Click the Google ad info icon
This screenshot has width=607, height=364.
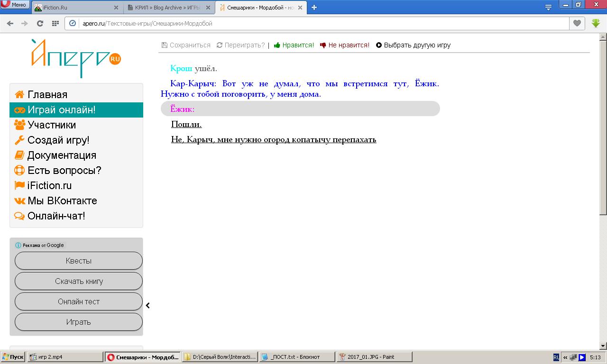pyautogui.click(x=18, y=245)
